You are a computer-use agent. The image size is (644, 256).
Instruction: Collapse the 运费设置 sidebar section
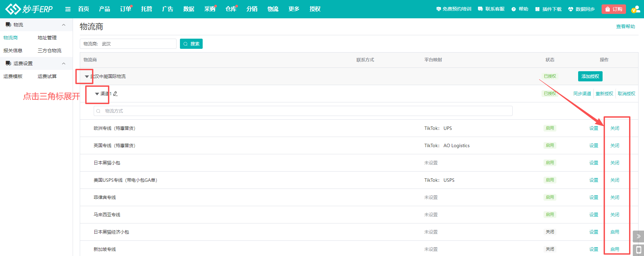point(63,63)
